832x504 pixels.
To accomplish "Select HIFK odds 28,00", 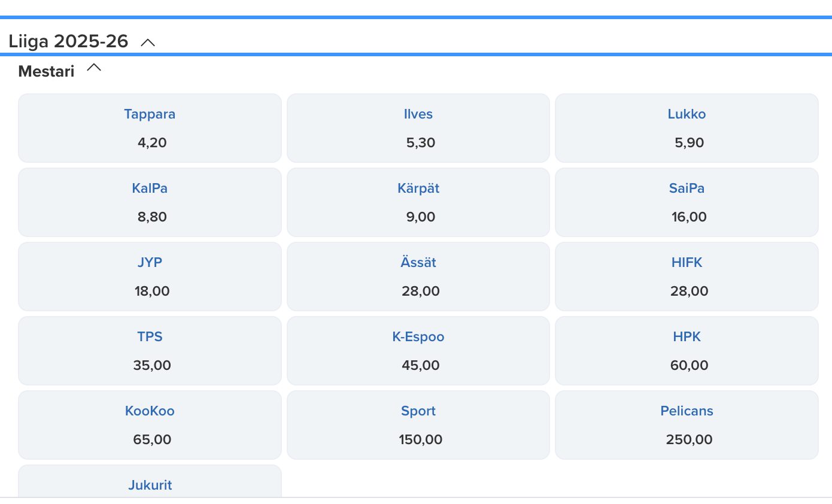I will point(687,277).
